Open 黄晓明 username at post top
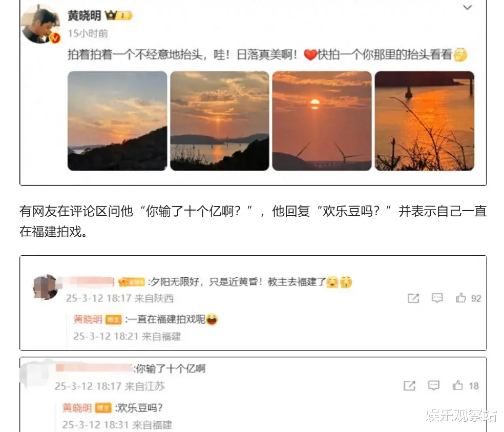 click(x=84, y=15)
